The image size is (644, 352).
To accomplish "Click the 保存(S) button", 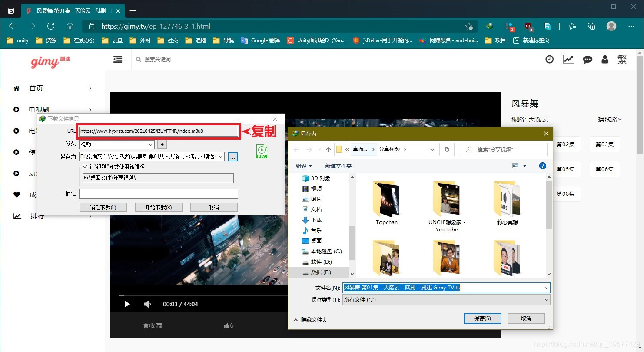I will [482, 318].
